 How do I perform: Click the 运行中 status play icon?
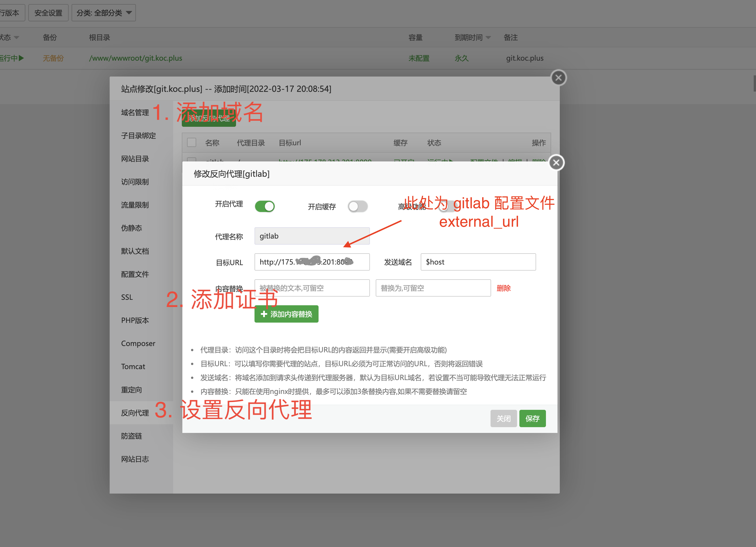[22, 58]
